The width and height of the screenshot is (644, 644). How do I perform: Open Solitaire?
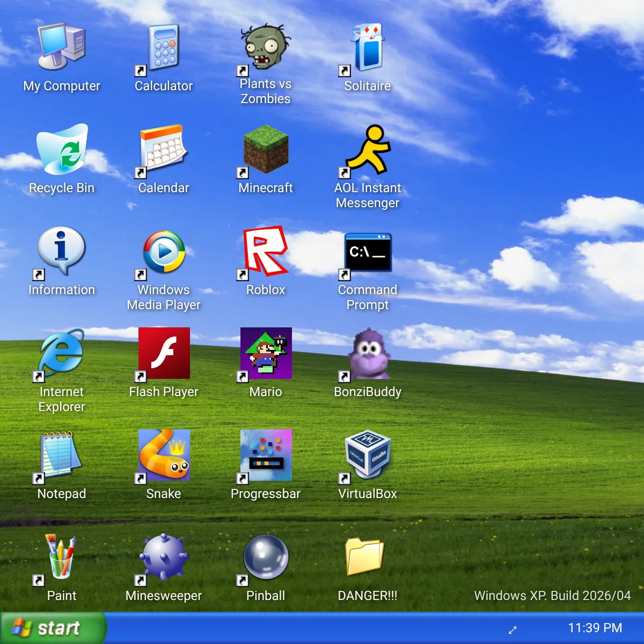pyautogui.click(x=367, y=47)
